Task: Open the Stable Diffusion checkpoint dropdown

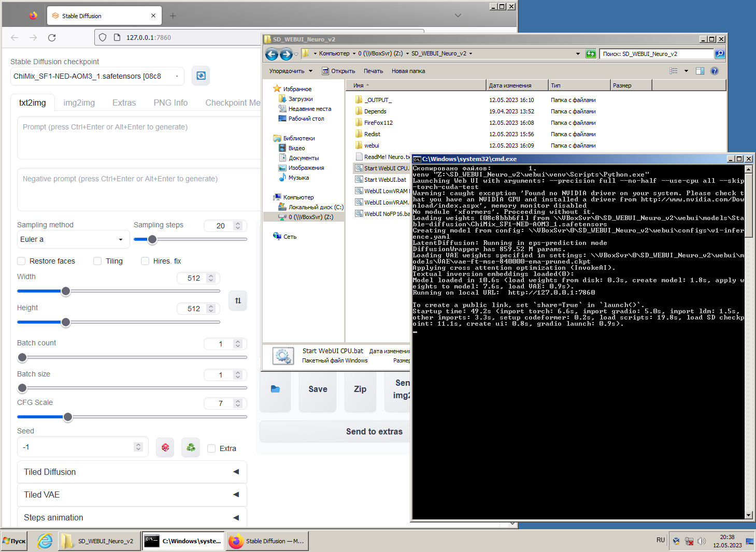Action: pyautogui.click(x=97, y=76)
